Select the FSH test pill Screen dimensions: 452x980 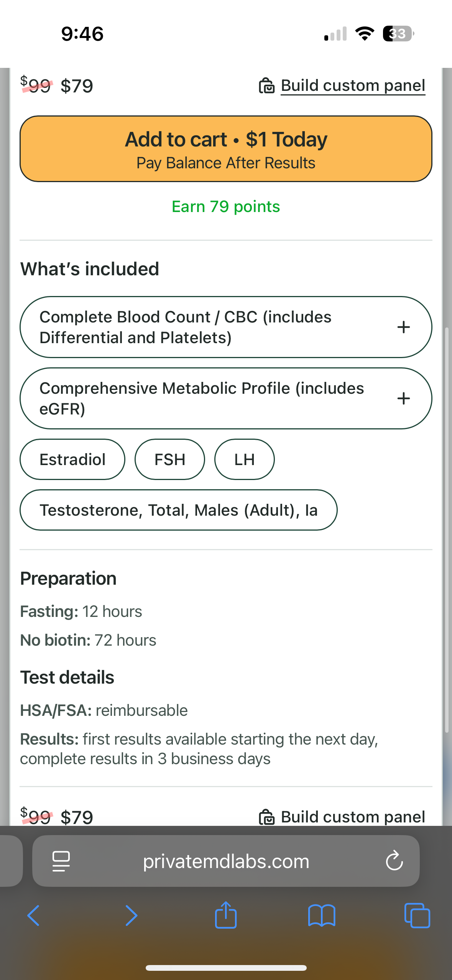tap(169, 459)
